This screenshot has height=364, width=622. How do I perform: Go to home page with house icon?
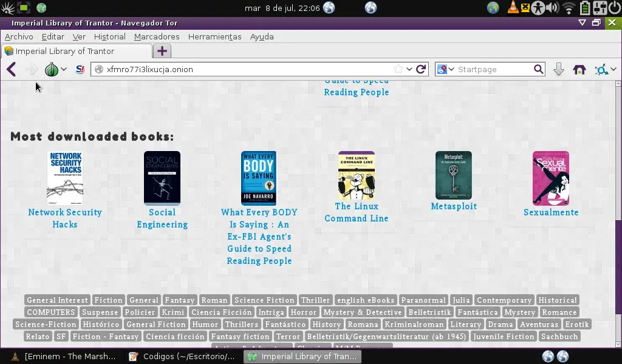pos(579,70)
